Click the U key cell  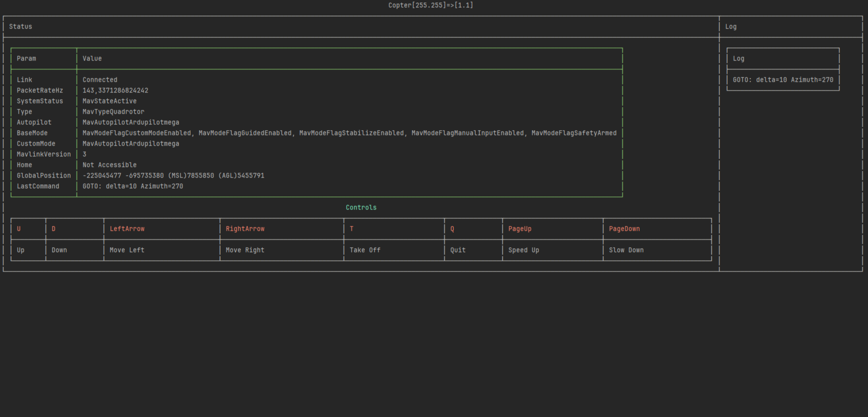[29, 229]
